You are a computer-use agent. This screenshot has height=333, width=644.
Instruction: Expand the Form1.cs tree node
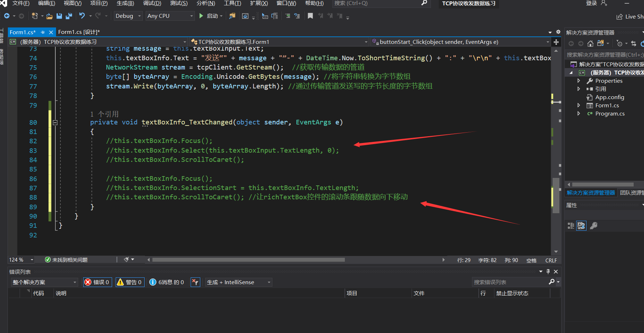point(579,106)
